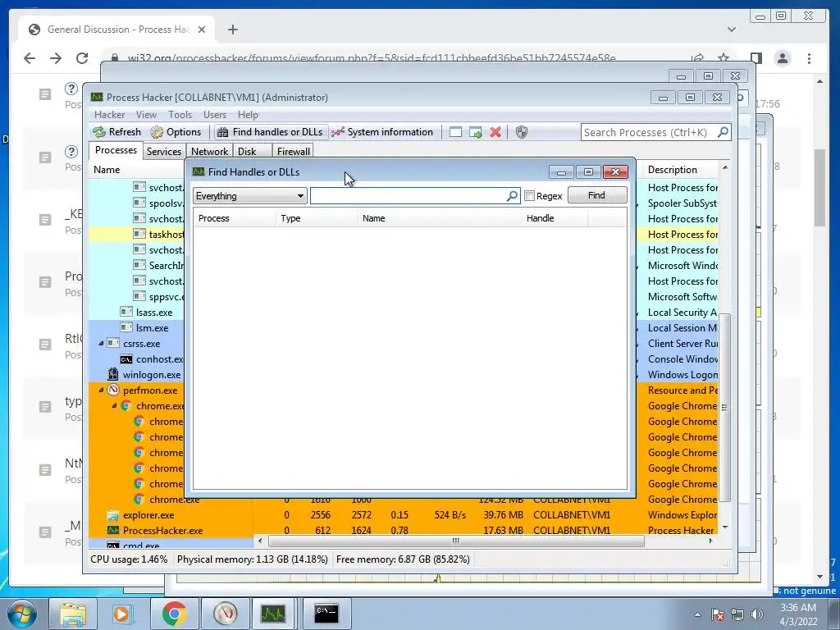Image resolution: width=840 pixels, height=630 pixels.
Task: Sort results by Process column header
Action: coord(235,218)
